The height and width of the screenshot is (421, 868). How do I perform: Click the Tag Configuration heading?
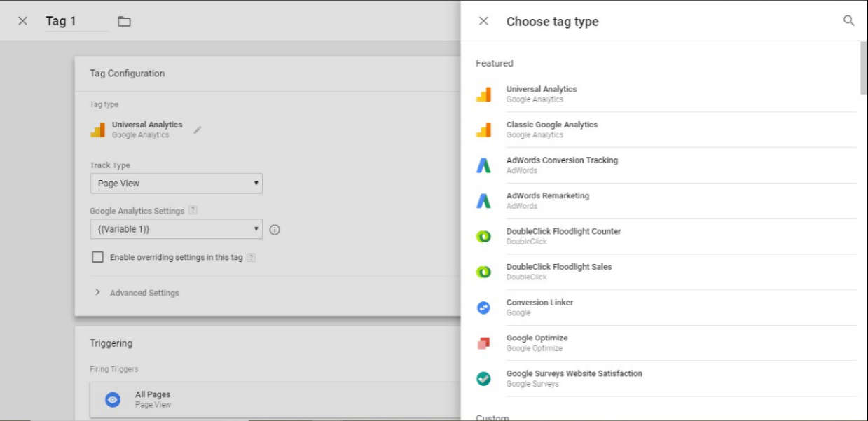[127, 74]
